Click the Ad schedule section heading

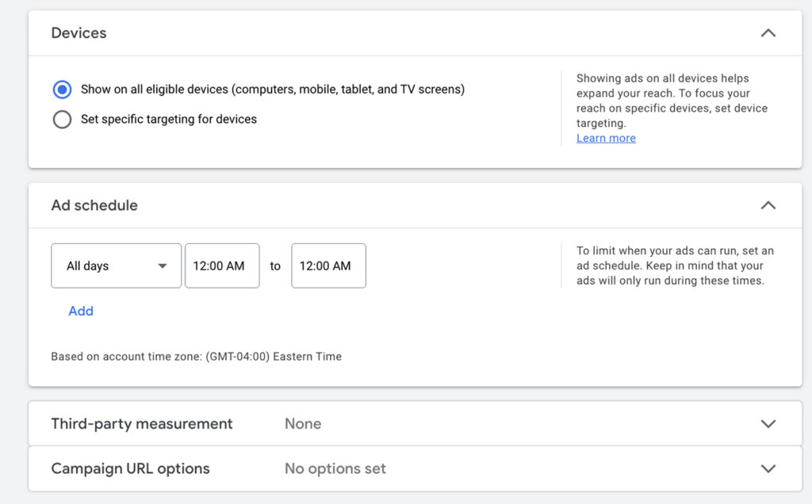tap(94, 205)
